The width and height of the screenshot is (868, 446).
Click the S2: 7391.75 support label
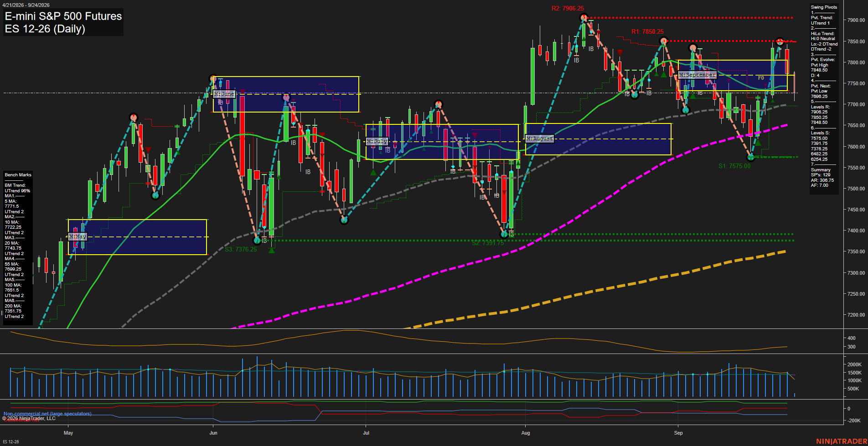pos(488,243)
